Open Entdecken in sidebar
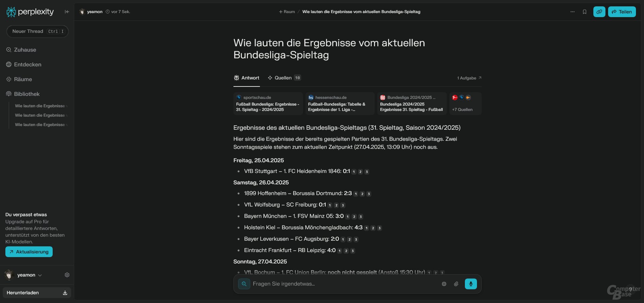This screenshot has height=303, width=644. tap(24, 64)
